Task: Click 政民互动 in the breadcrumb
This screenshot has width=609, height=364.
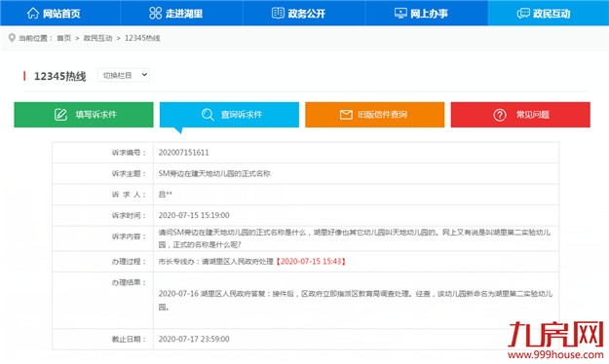Action: pos(97,38)
